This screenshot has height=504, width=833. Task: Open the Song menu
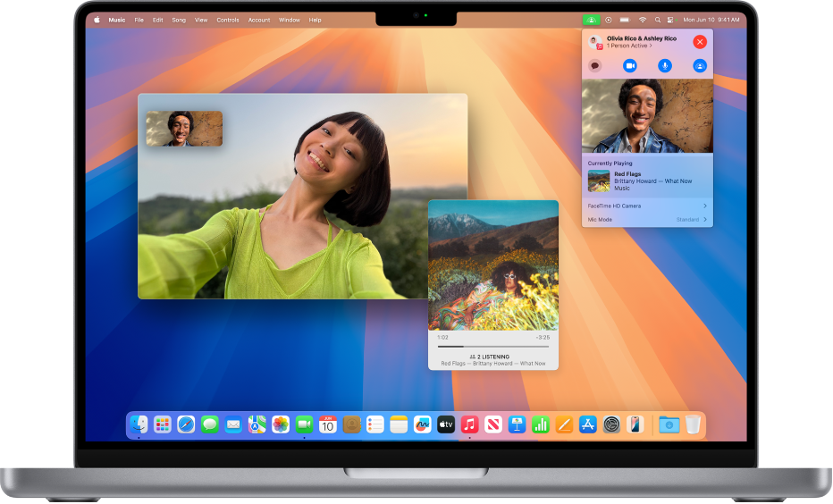click(179, 19)
